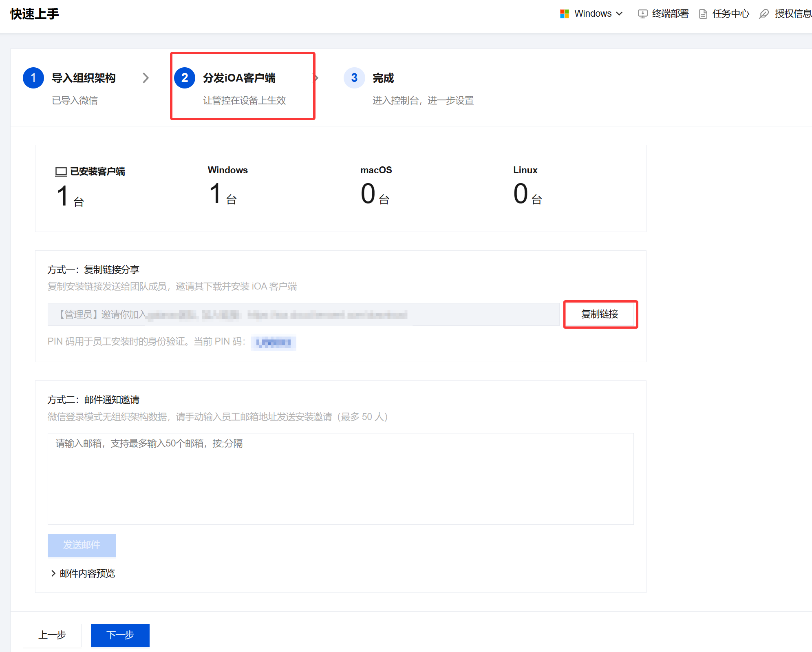Click the blurred PIN code value
Viewport: 812px width, 652px height.
tap(274, 343)
